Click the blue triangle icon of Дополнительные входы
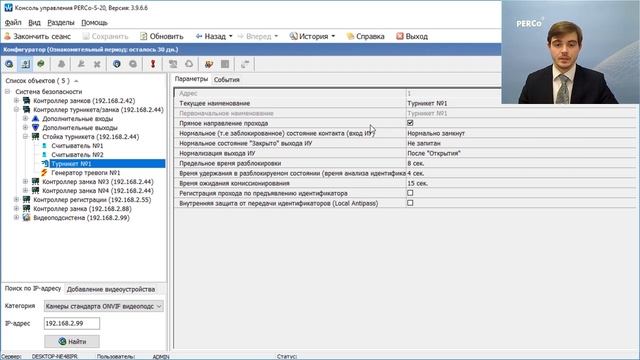The image size is (640, 360). tap(36, 118)
